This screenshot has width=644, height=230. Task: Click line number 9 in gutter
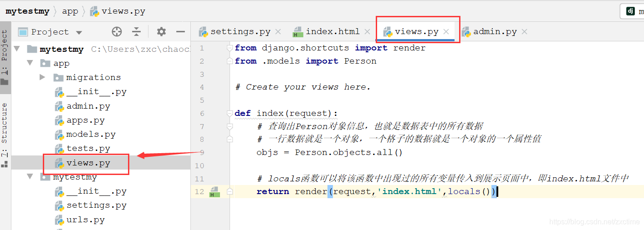coord(202,152)
